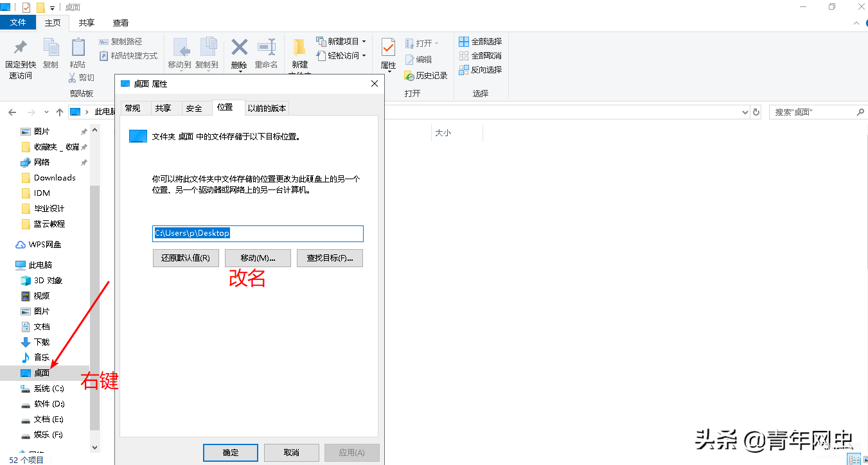Click the Back navigation arrow

coord(12,112)
